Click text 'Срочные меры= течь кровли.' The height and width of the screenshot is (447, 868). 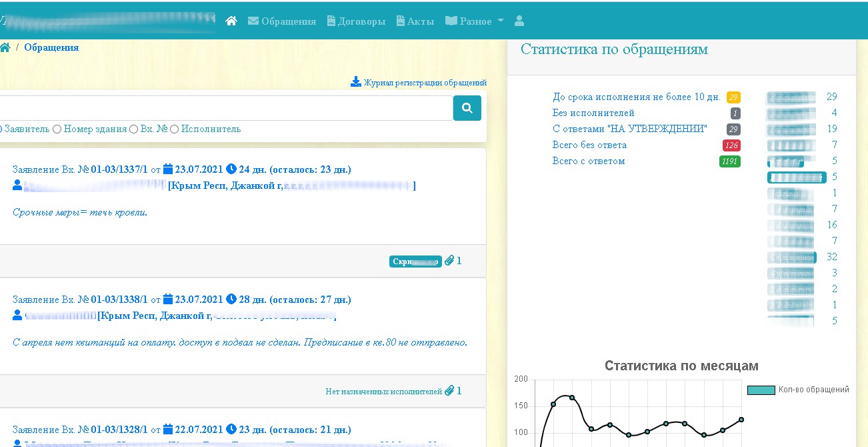point(80,212)
